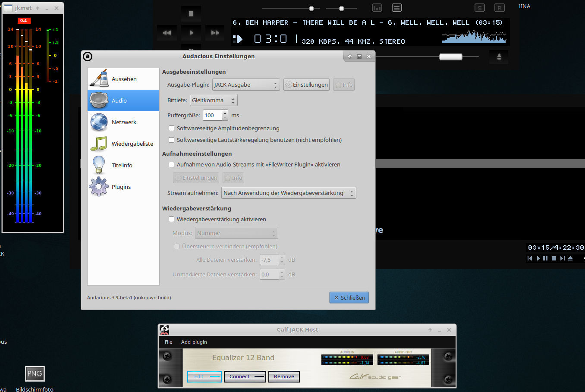Click Edit on the Equalizer 12 Band
Viewport: 585px width, 392px height.
pyautogui.click(x=204, y=376)
